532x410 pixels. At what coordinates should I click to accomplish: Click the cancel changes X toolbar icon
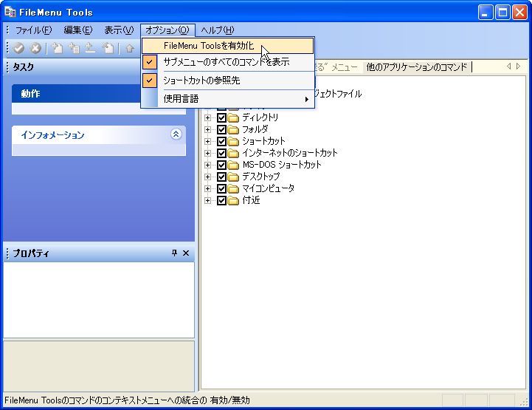coord(35,48)
